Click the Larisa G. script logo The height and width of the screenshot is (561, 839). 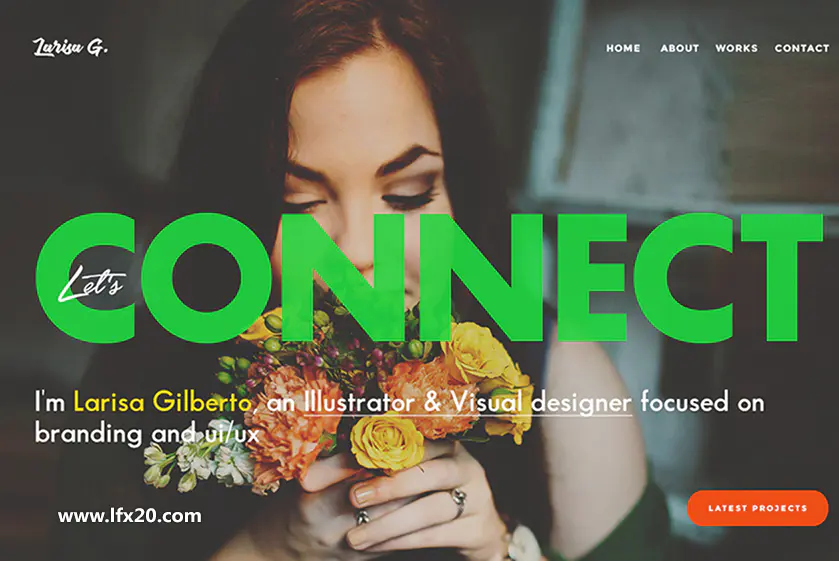coord(71,47)
